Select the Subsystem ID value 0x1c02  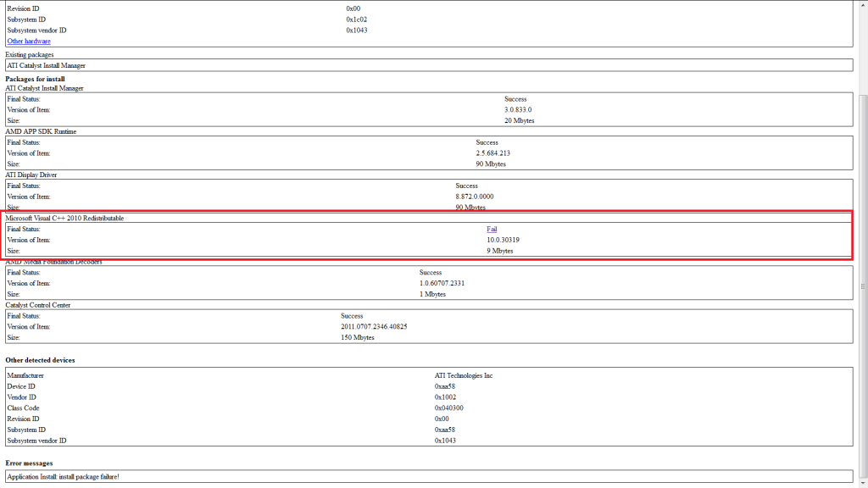[x=357, y=19]
